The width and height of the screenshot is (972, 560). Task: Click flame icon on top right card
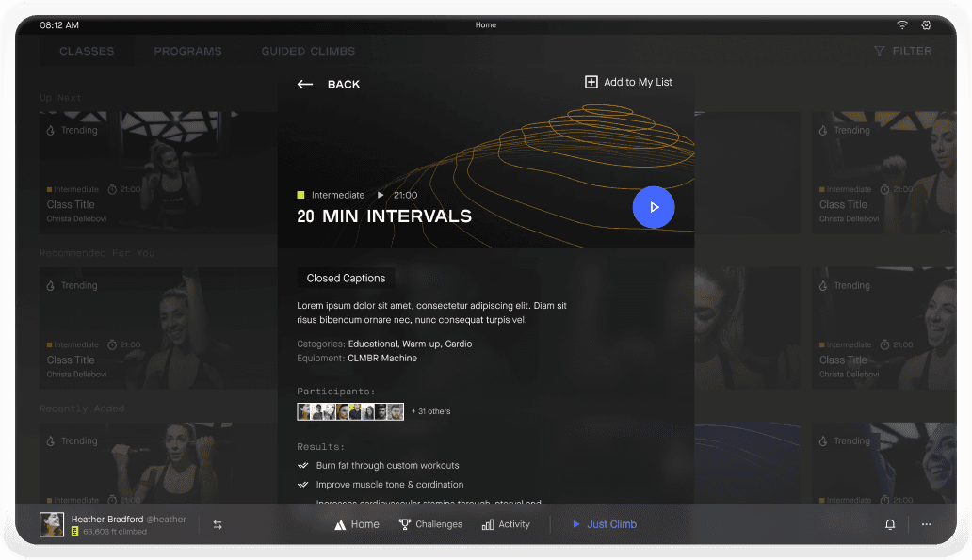(823, 130)
